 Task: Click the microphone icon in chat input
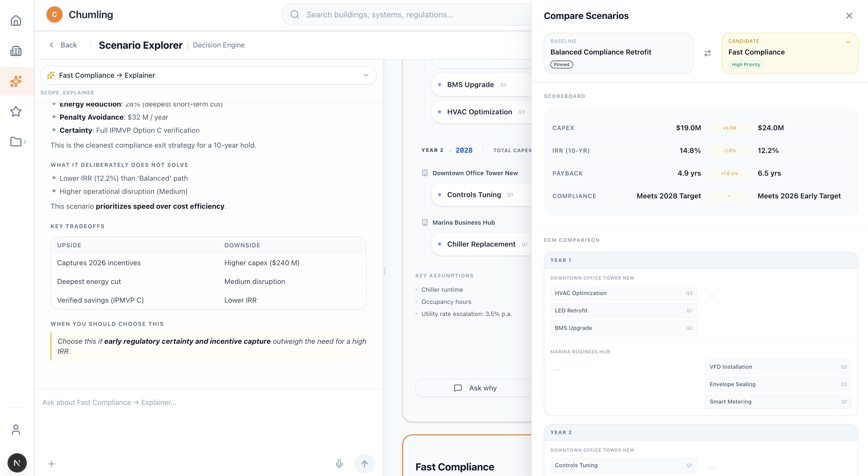pyautogui.click(x=339, y=464)
